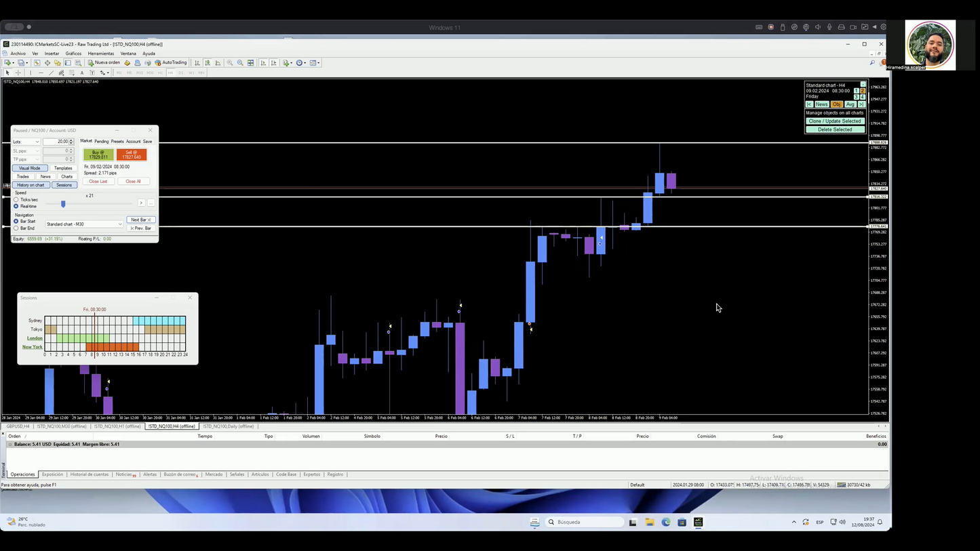Toggle the Visual Mode button
The width and height of the screenshot is (980, 551).
[30, 168]
